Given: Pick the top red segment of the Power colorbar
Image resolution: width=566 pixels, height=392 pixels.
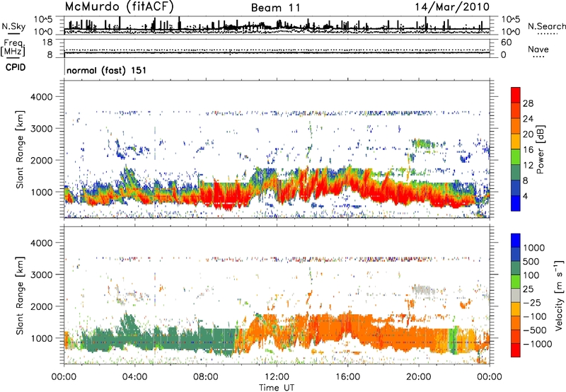Looking at the screenshot, I should coord(516,96).
